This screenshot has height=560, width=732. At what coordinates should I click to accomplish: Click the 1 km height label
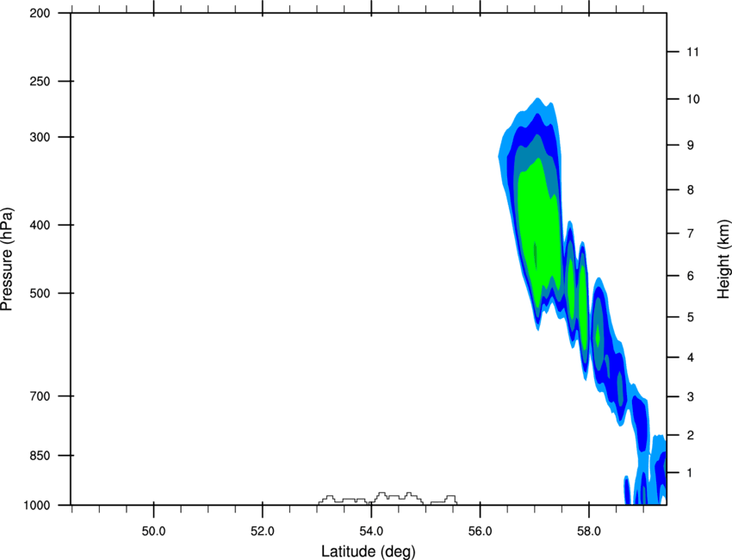click(691, 473)
